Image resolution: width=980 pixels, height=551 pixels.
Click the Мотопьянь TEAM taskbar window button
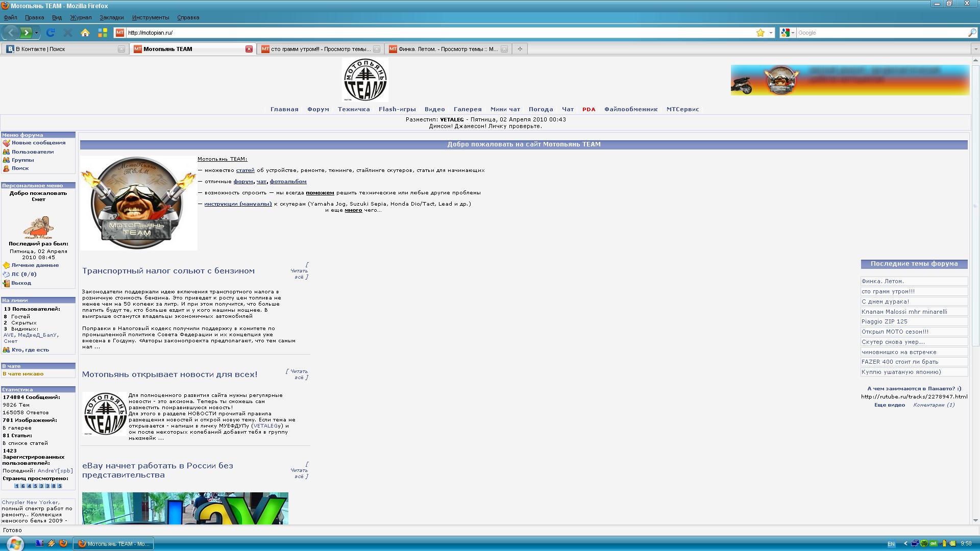point(114,544)
